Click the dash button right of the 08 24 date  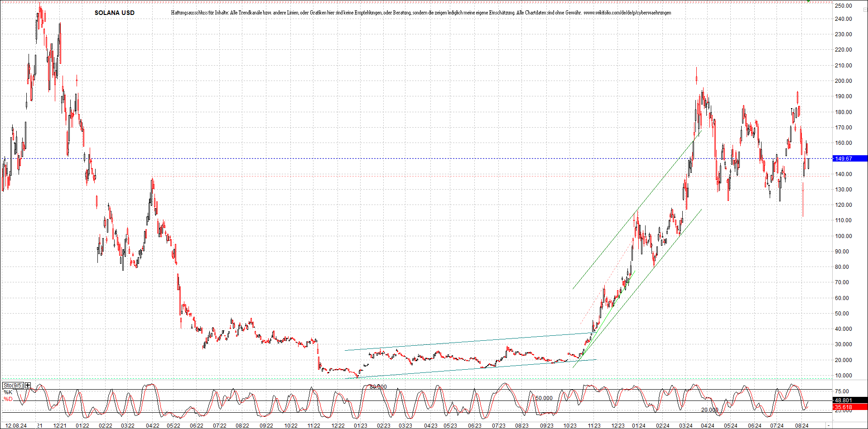[x=829, y=426]
